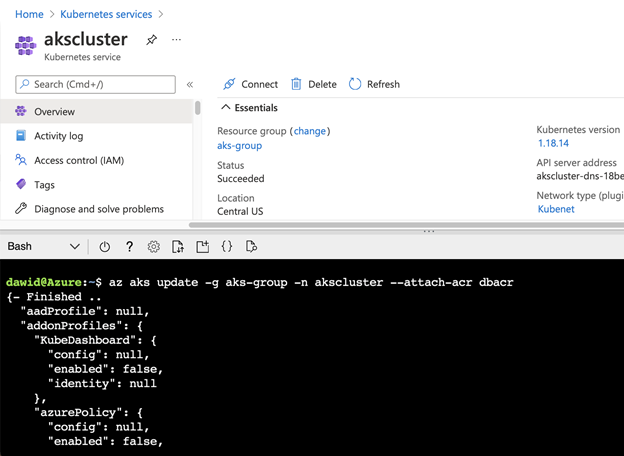
Task: Click the Connect button
Action: point(250,84)
